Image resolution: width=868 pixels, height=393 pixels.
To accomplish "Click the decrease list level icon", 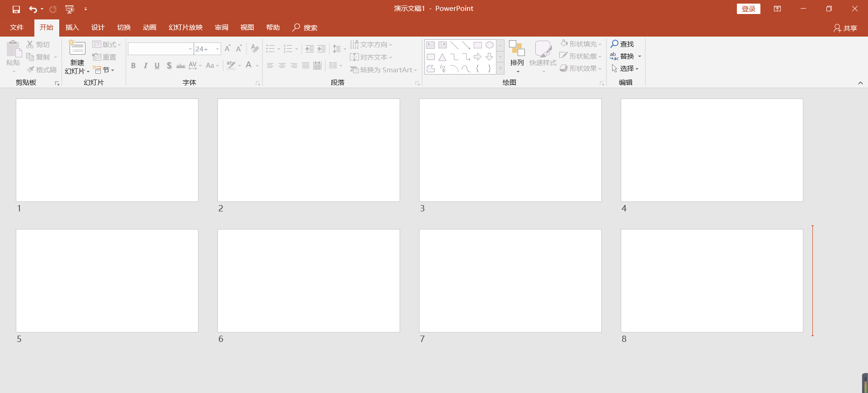I will pyautogui.click(x=309, y=48).
